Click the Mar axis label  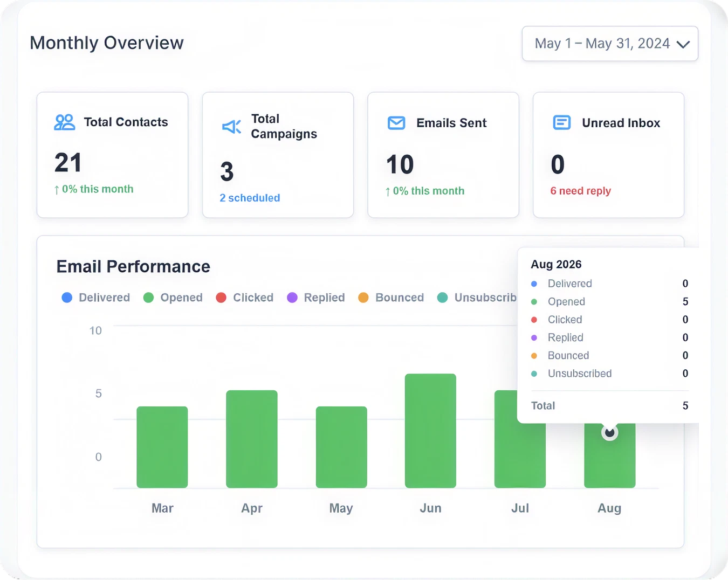pyautogui.click(x=162, y=508)
